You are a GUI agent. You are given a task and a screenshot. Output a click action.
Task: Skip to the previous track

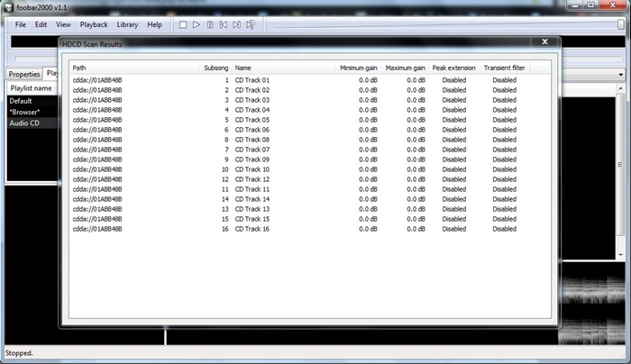(224, 25)
